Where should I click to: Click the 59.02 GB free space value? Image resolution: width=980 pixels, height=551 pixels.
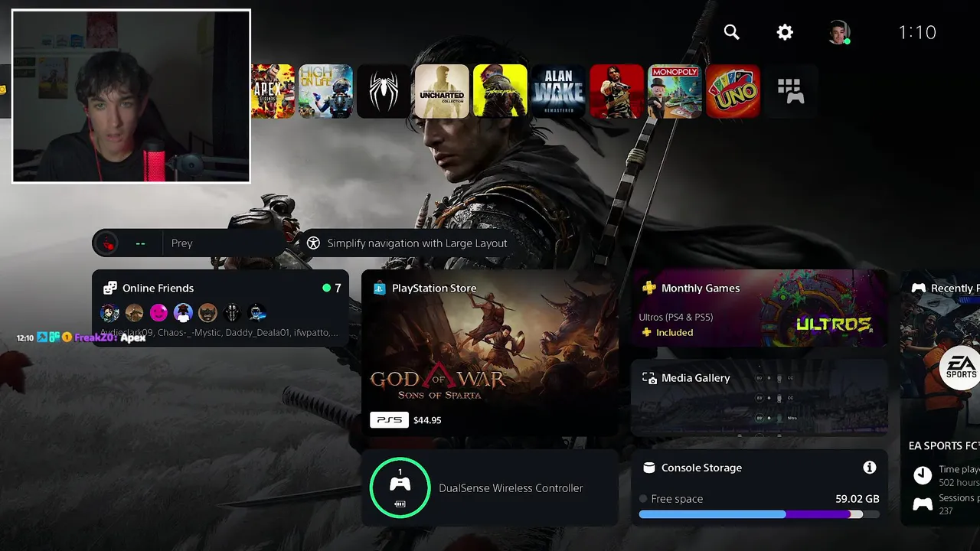(857, 498)
